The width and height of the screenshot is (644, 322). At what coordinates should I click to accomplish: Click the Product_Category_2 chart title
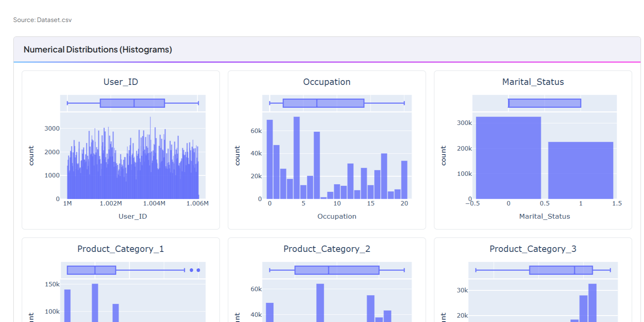(327, 249)
